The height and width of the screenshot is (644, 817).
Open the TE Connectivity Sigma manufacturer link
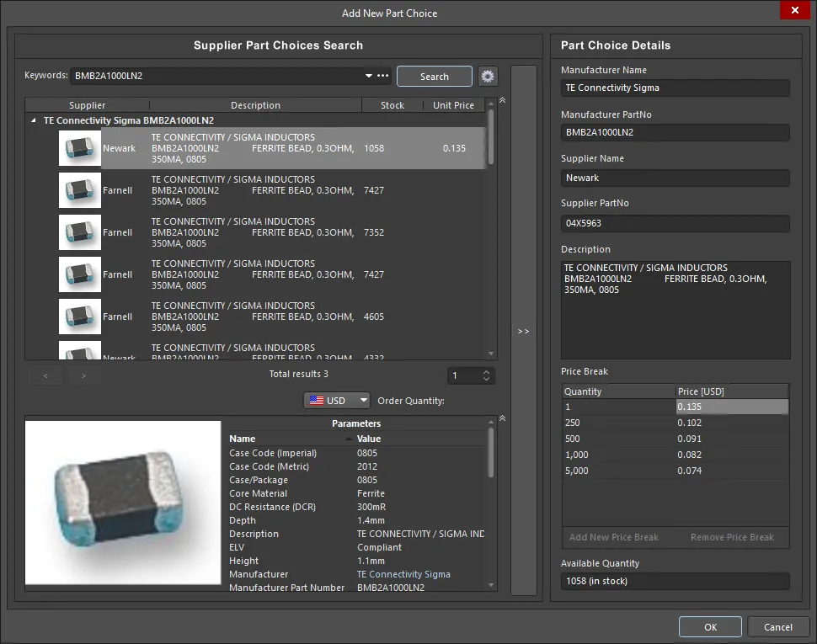(x=403, y=574)
